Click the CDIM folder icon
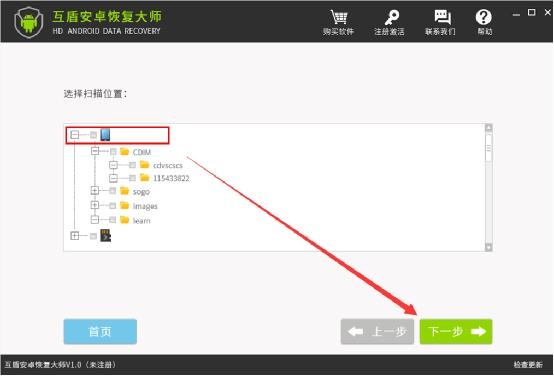Screen dimensions: 554x376 pyautogui.click(x=124, y=152)
